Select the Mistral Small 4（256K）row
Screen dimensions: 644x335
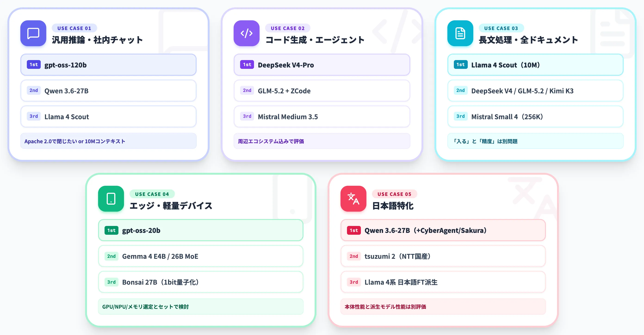pyautogui.click(x=535, y=117)
